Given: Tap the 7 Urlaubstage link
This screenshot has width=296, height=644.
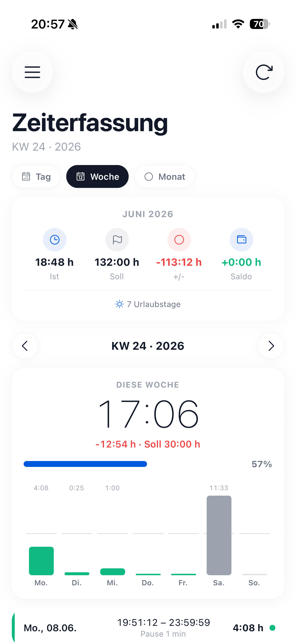Looking at the screenshot, I should (148, 304).
